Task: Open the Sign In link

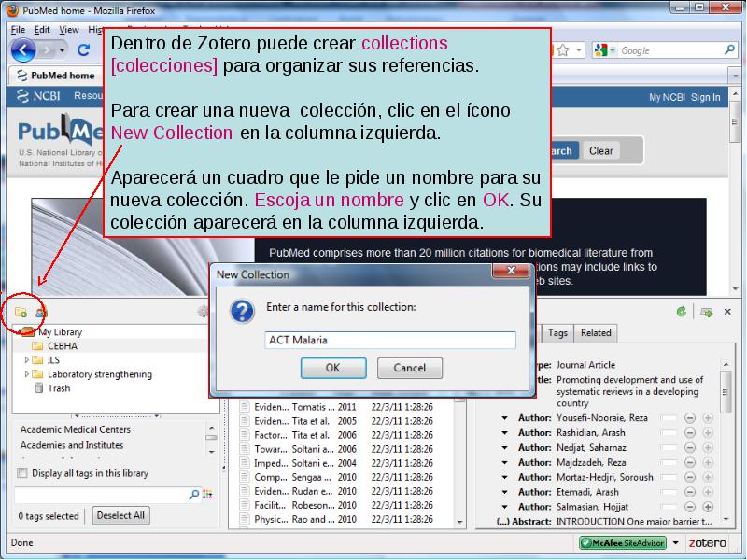Action: click(706, 97)
